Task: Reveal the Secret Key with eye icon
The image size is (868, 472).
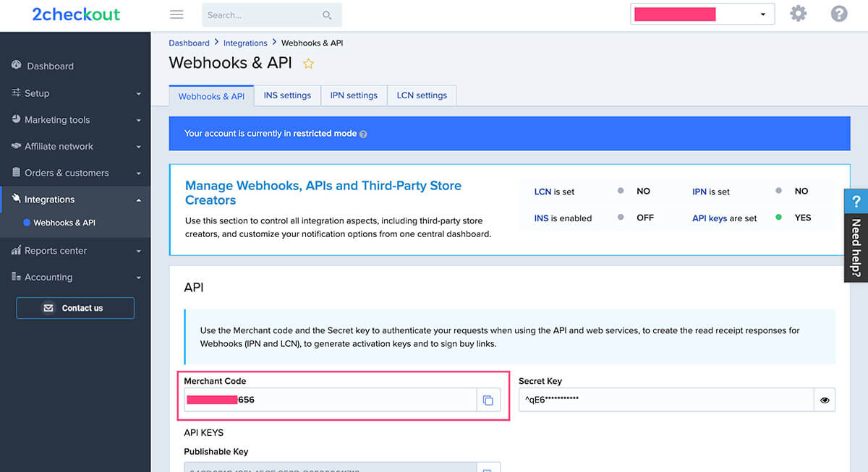Action: click(825, 399)
